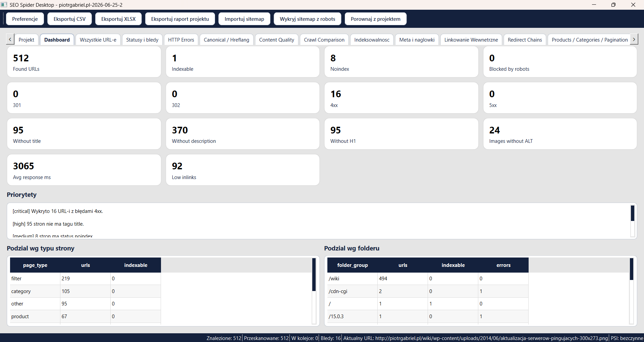This screenshot has width=644, height=342.
Task: Open Crawl Comparison tab
Action: click(x=324, y=40)
